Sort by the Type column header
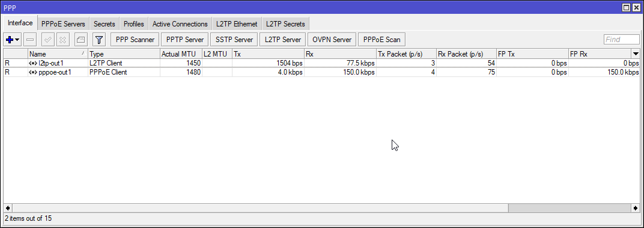Screen dimensions: 644x228 tap(124, 54)
